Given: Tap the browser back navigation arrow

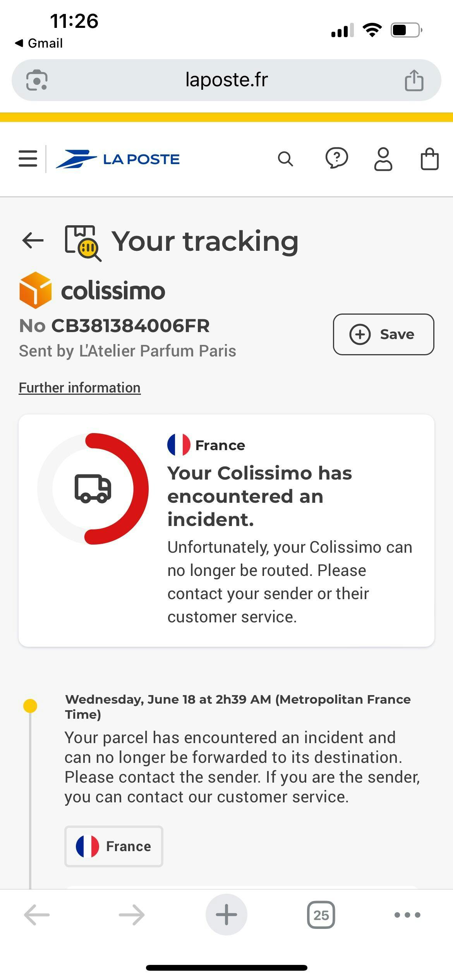Looking at the screenshot, I should 37,915.
